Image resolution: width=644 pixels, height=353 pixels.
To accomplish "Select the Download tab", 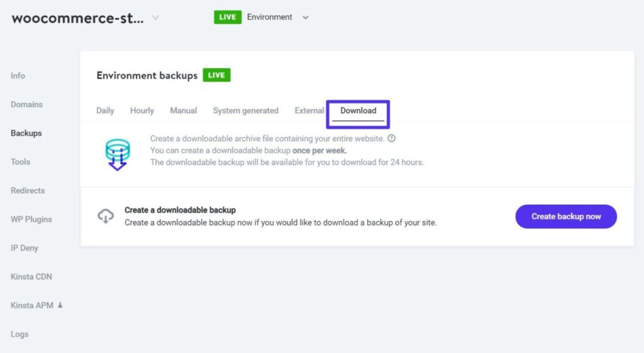I will [358, 111].
